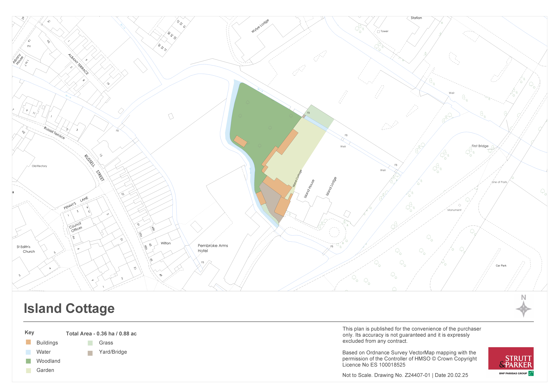Click the Grass light green swatch in key
The height and width of the screenshot is (392, 555).
click(90, 343)
